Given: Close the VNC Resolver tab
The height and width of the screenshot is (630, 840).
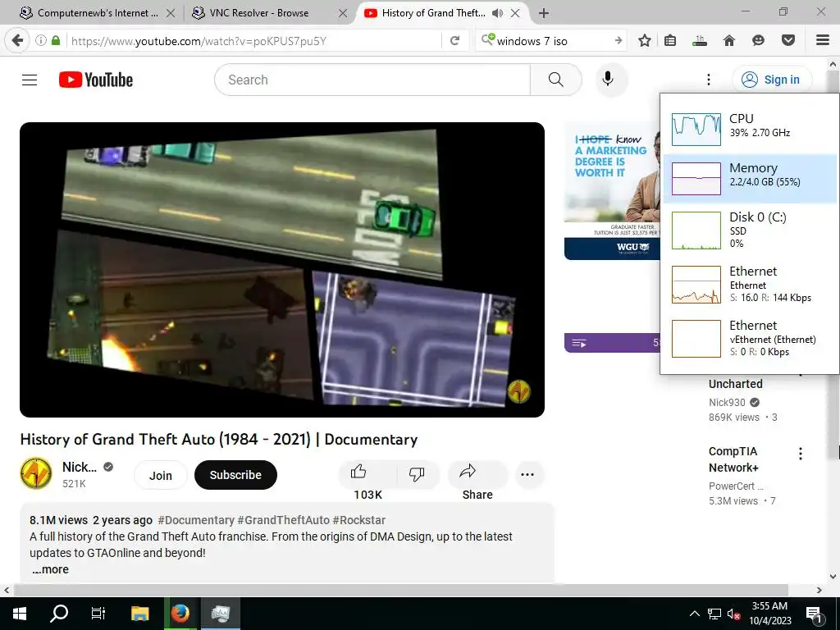Looking at the screenshot, I should [343, 13].
